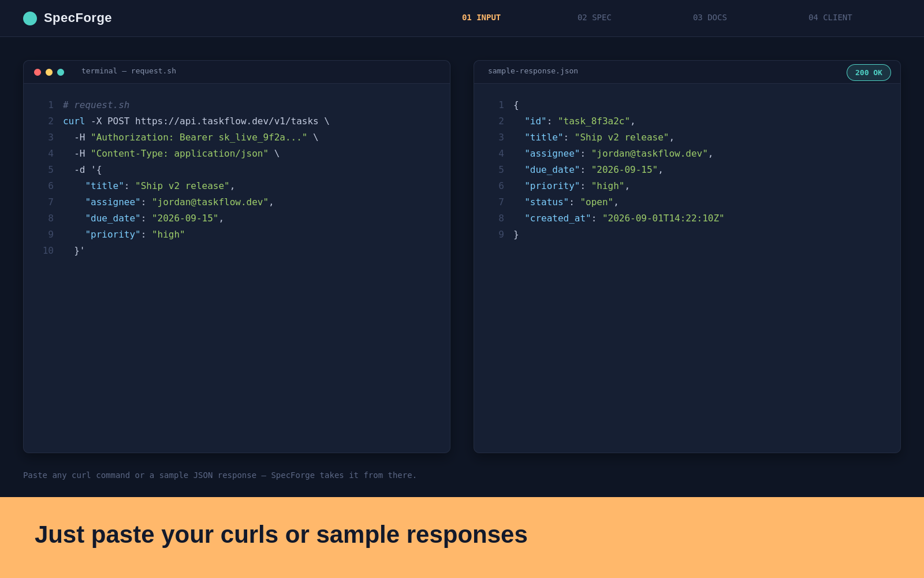Click the 'Just paste your curls' headline
Screen dimensions: 924x578
281,535
